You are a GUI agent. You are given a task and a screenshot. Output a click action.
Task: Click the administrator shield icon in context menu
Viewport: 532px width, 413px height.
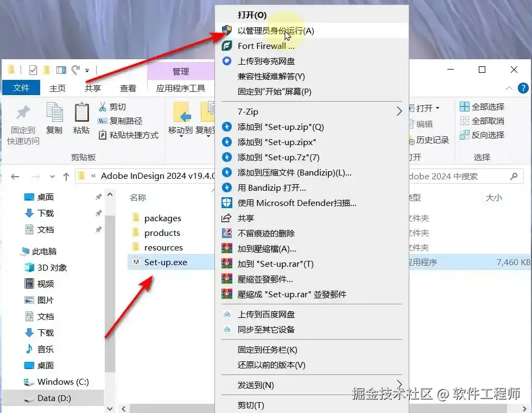point(227,30)
